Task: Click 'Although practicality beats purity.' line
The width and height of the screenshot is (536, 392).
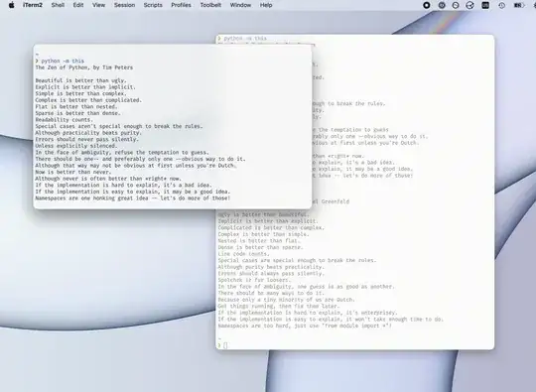Action: [88, 133]
